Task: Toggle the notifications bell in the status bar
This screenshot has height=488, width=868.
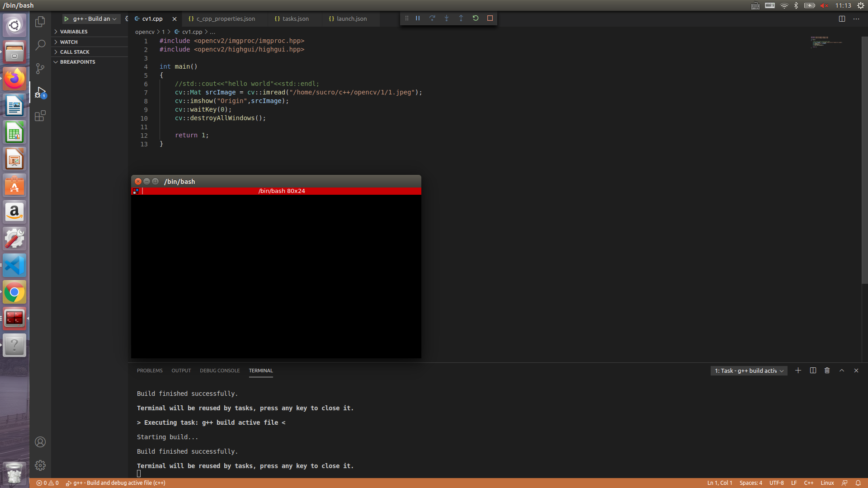Action: tap(858, 483)
